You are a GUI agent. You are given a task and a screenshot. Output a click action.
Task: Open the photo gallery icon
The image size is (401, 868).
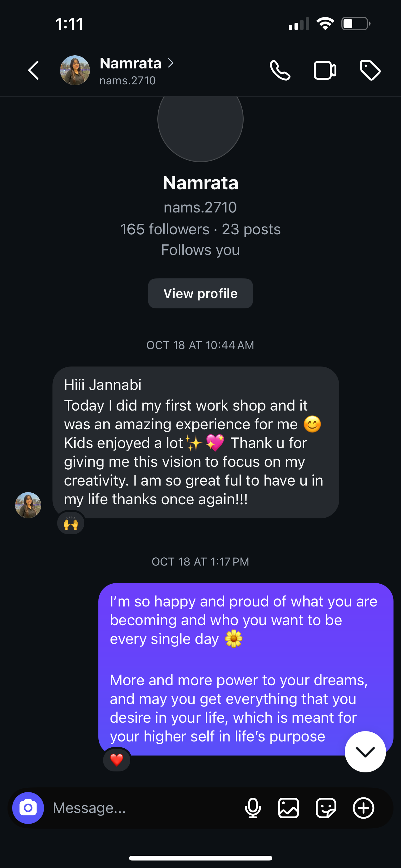tap(289, 808)
